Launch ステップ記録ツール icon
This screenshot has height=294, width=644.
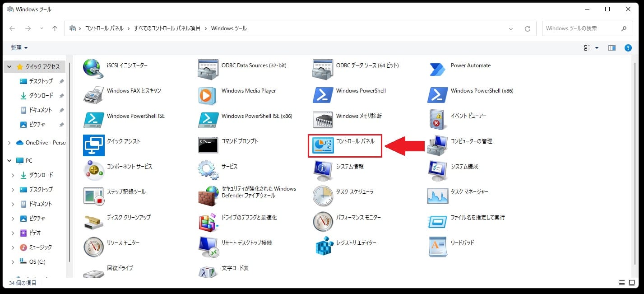tap(93, 196)
